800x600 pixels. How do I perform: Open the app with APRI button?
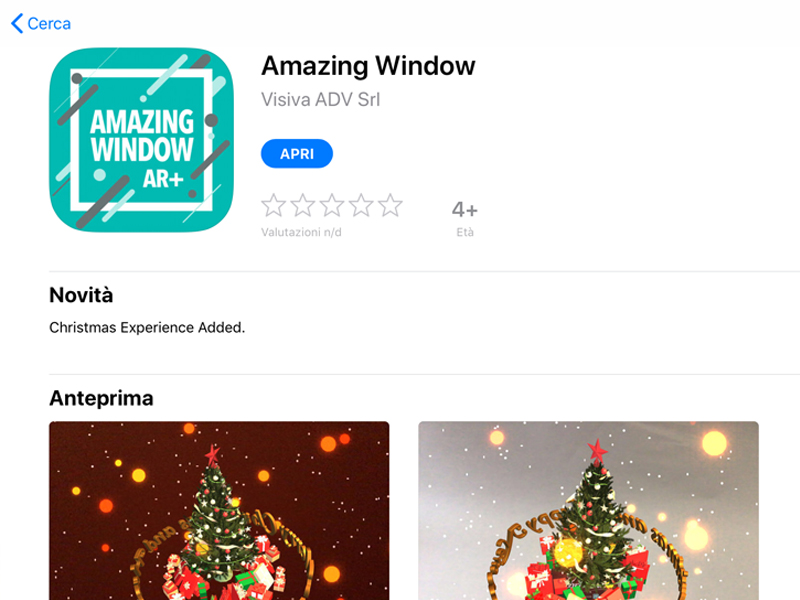coord(297,154)
